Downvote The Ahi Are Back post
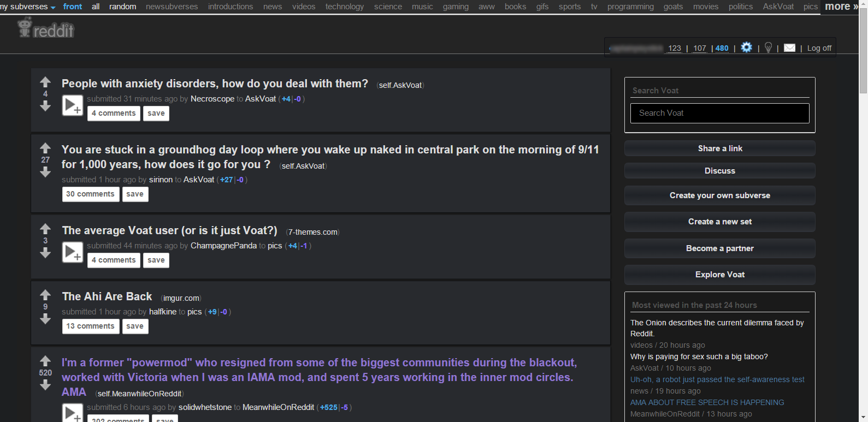The height and width of the screenshot is (422, 868). (45, 319)
